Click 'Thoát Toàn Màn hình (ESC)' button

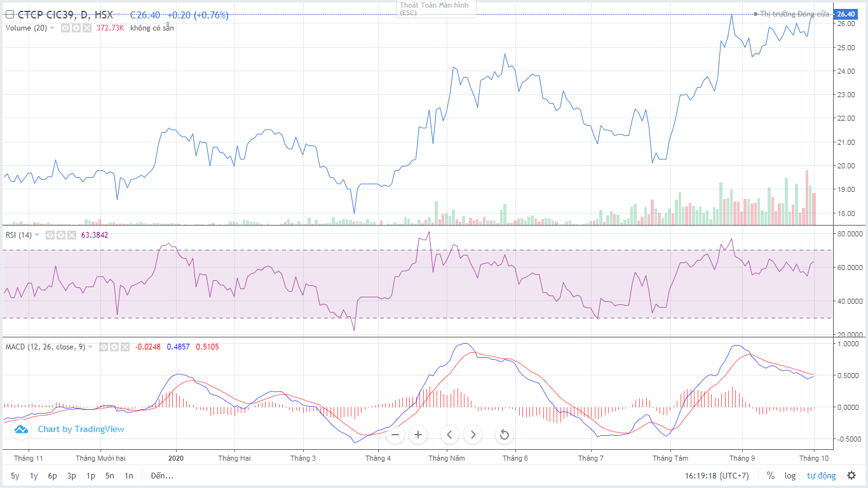(x=436, y=9)
